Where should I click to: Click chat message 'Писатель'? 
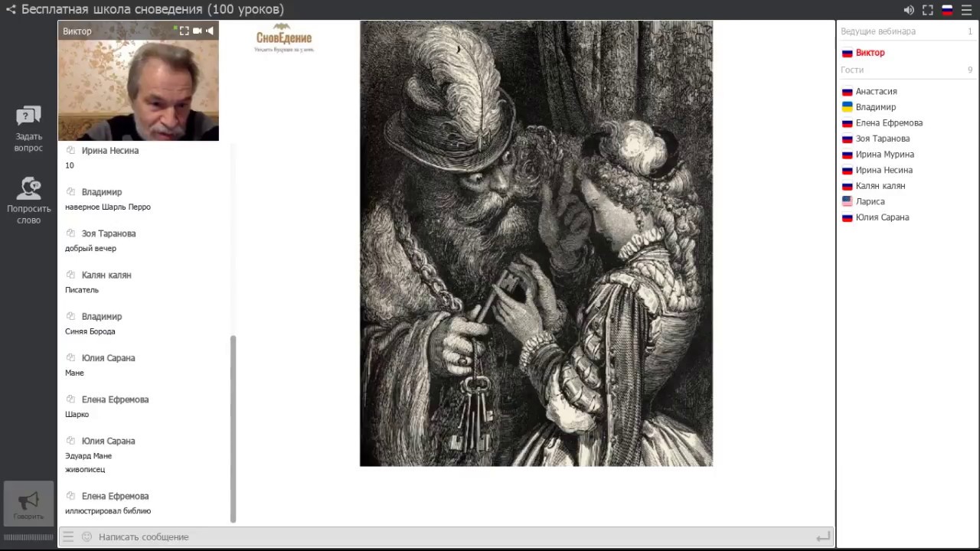point(82,290)
